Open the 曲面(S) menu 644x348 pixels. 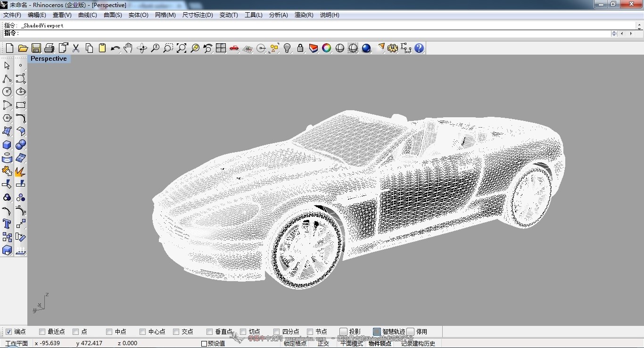(113, 15)
